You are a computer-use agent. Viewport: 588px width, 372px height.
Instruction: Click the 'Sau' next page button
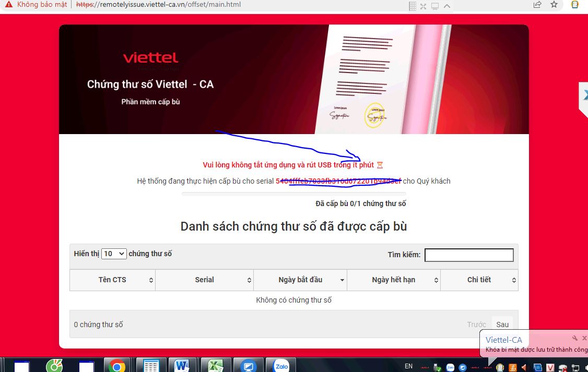[x=502, y=325]
